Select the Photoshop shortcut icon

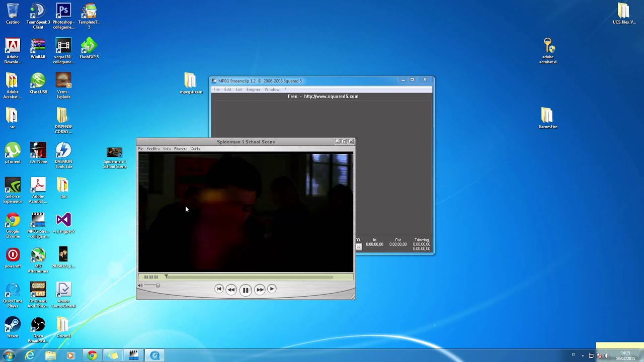tap(63, 16)
